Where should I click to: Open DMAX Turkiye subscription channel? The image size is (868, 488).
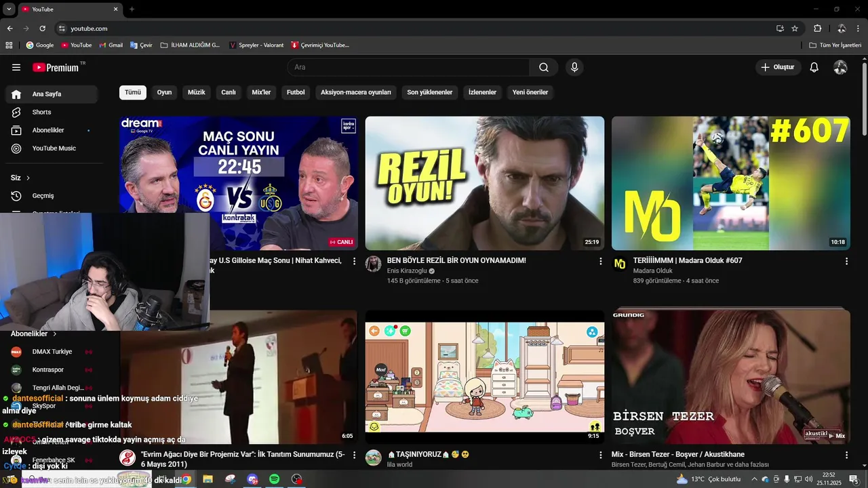coord(52,352)
